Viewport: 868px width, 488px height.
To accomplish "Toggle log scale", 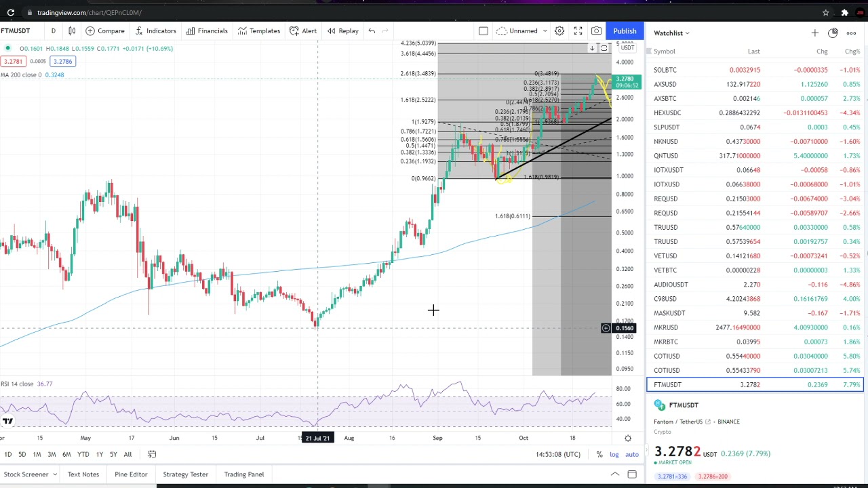I will [x=614, y=454].
